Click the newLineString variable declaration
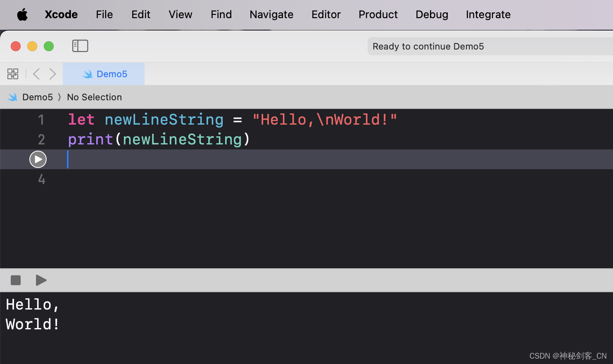Viewport: 613px width, 364px height. tap(164, 120)
